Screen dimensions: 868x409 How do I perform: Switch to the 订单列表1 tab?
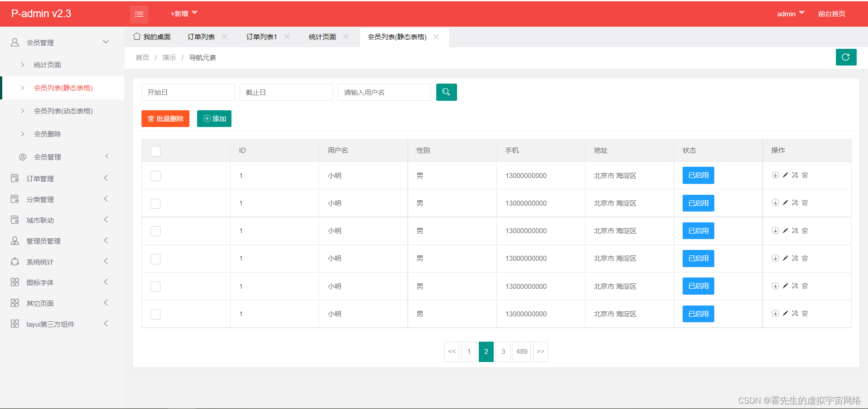click(261, 37)
